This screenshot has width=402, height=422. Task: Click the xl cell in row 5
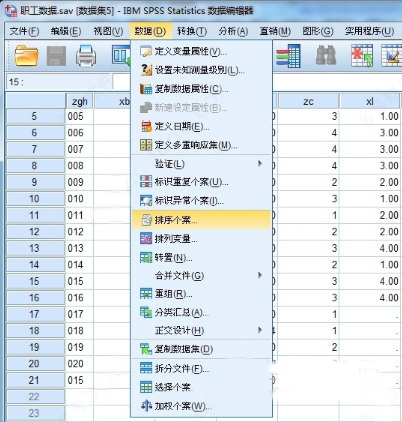click(x=369, y=116)
